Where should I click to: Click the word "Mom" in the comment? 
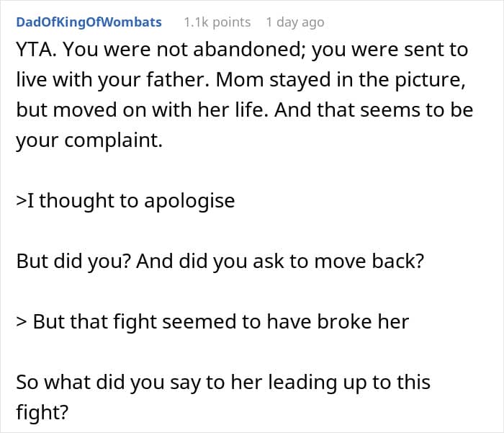240,80
